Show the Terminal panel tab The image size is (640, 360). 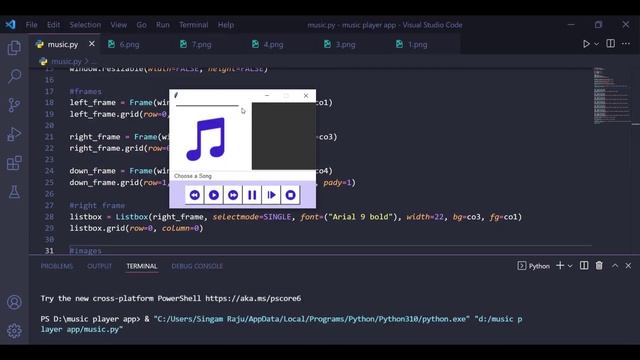pyautogui.click(x=142, y=266)
